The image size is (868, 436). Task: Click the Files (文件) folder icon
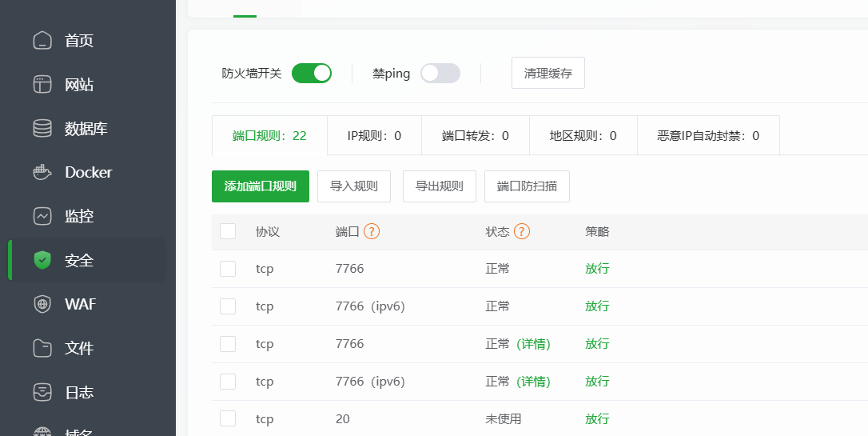(x=42, y=348)
